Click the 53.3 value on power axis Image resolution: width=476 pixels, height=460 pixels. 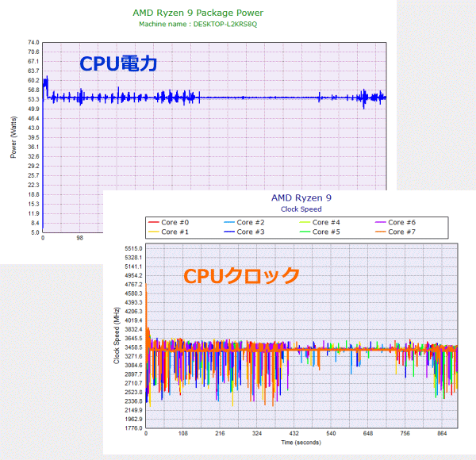(33, 99)
